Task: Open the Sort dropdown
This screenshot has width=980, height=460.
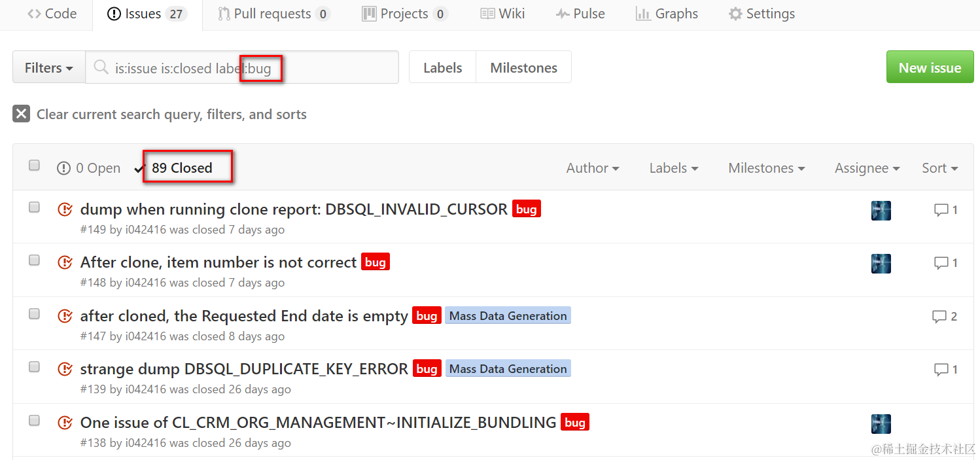Action: click(x=940, y=168)
